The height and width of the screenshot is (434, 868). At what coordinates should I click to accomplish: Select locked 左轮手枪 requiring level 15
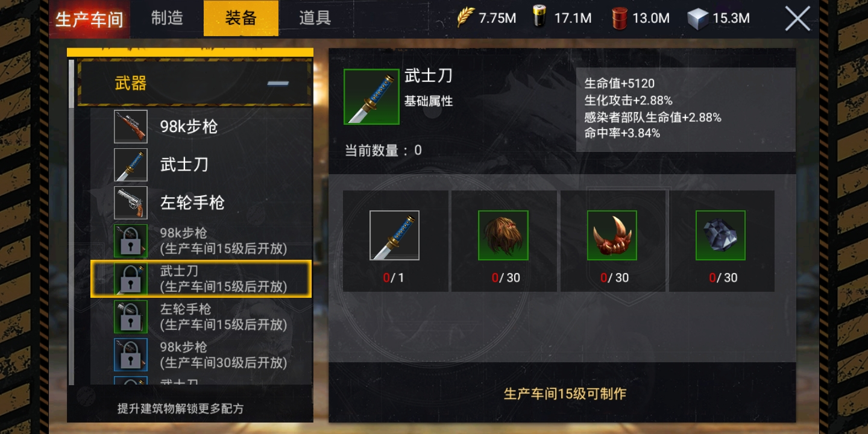click(201, 316)
